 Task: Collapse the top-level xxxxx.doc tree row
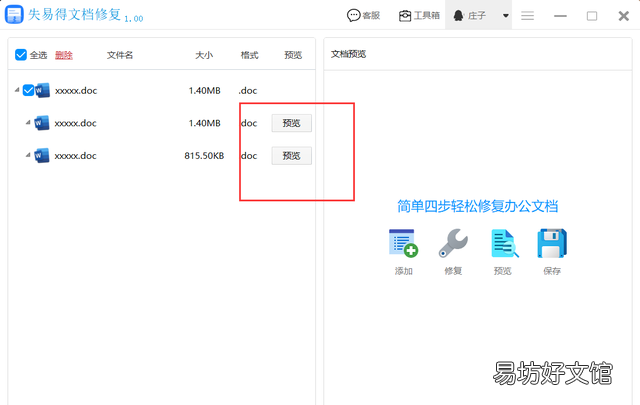17,89
